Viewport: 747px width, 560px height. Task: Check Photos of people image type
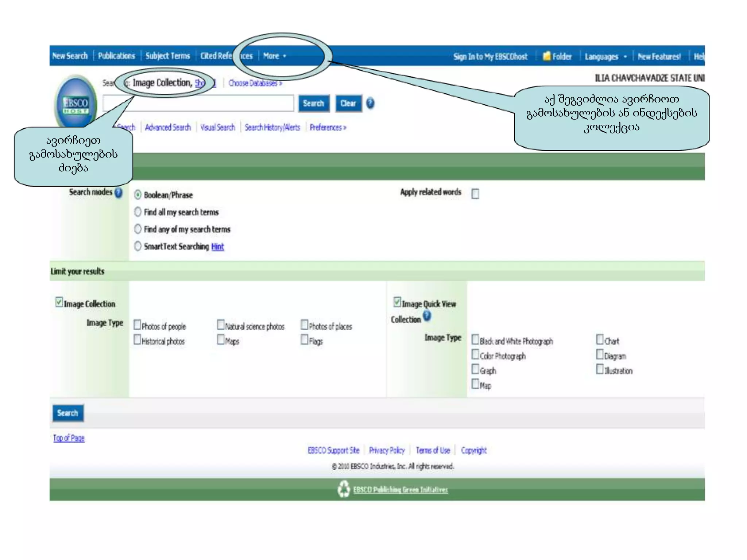pos(137,324)
